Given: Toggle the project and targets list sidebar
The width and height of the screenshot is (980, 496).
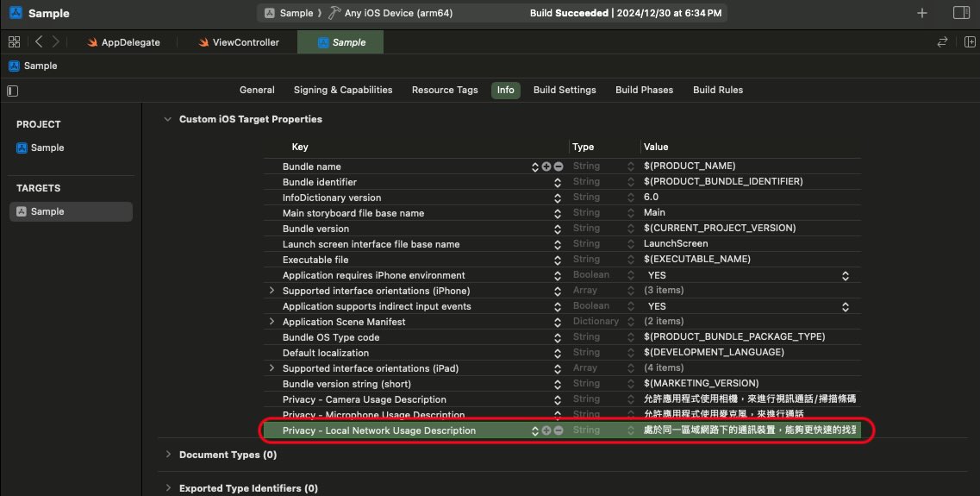Looking at the screenshot, I should click(13, 91).
